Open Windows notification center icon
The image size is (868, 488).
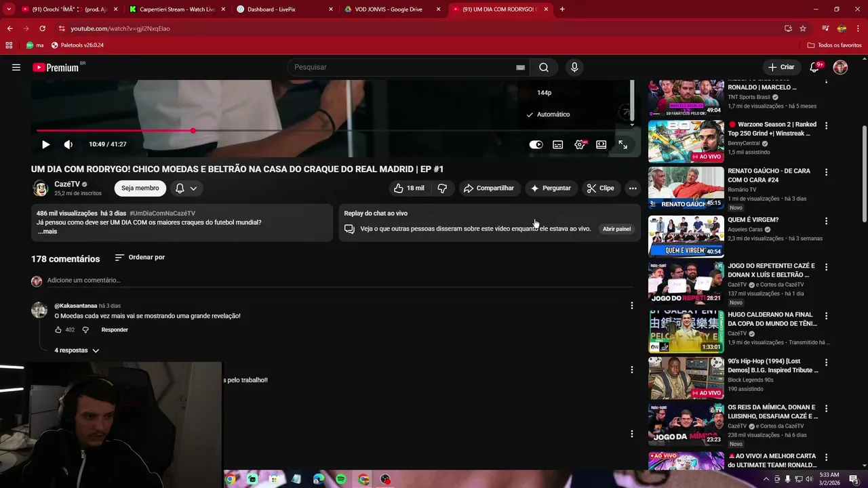tap(853, 479)
